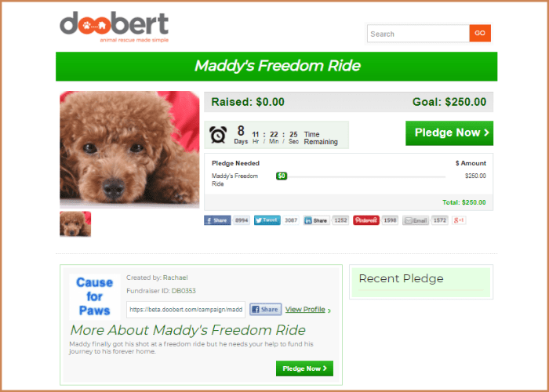Click the Facebook share count 8994

[x=242, y=220]
